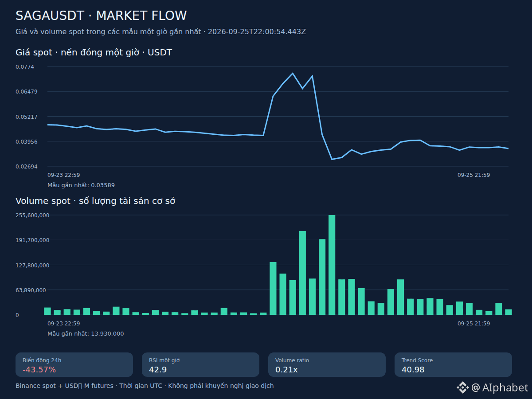Click the price line peak near 0.0774
Viewport: 532px width, 399px height.
[x=293, y=73]
